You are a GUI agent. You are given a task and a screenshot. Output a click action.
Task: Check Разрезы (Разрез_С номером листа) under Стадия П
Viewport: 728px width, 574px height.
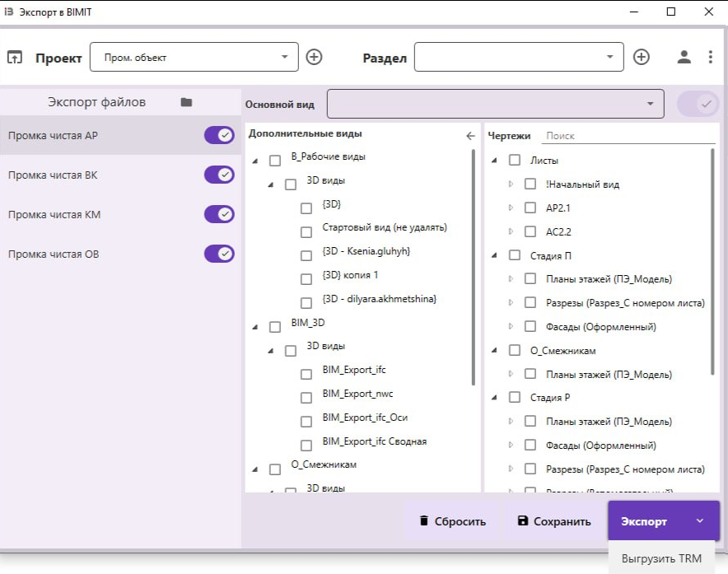pos(530,302)
